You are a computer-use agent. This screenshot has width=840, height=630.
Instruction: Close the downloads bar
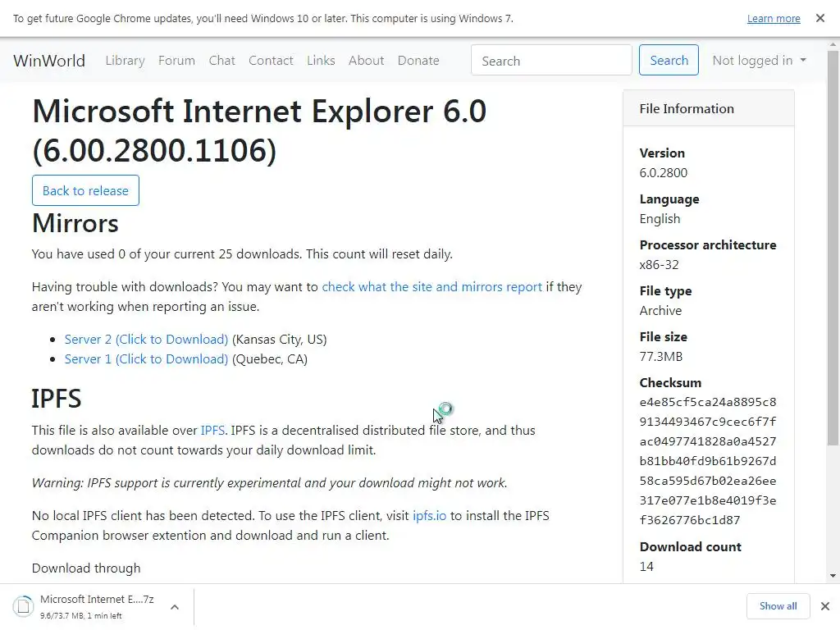[x=825, y=606]
